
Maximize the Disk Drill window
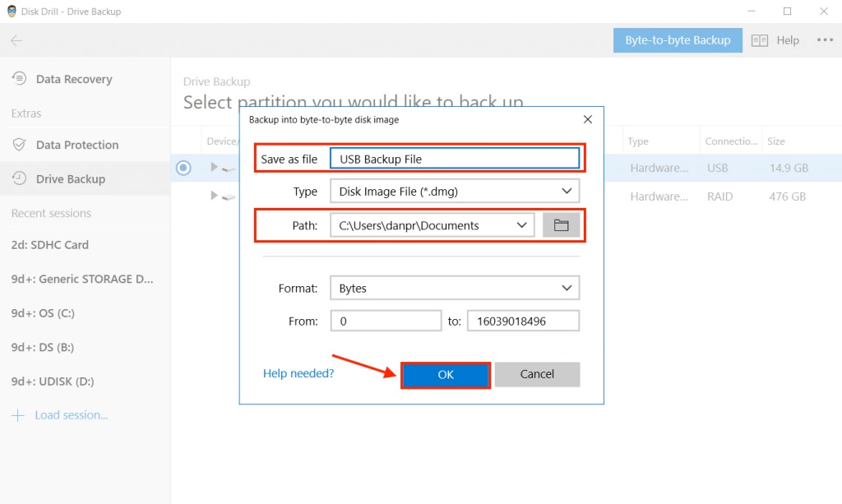[787, 12]
